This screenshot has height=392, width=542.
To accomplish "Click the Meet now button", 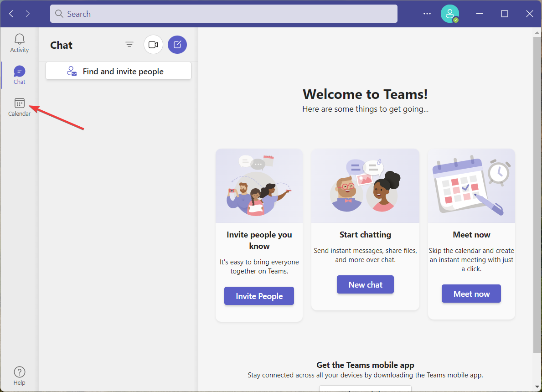I will click(x=471, y=294).
